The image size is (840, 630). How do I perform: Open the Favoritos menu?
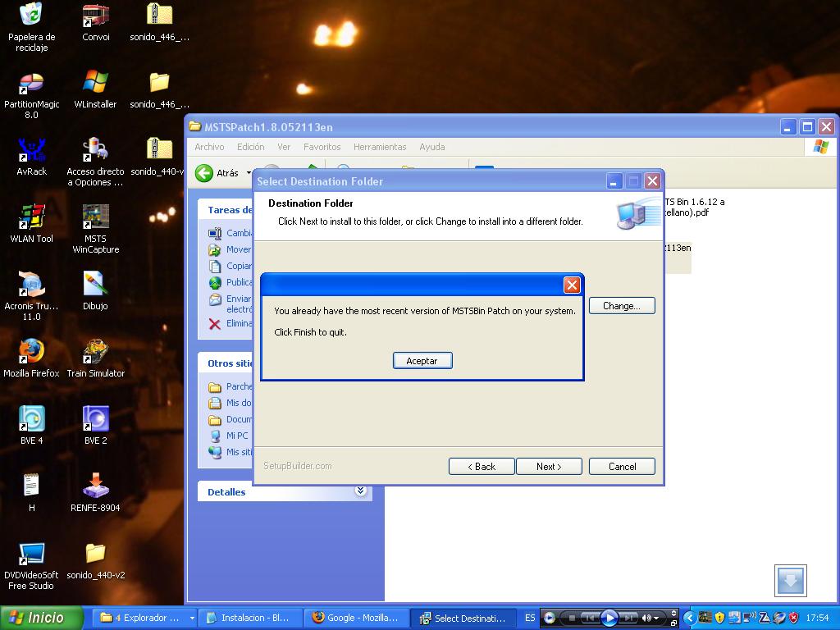pos(322,147)
